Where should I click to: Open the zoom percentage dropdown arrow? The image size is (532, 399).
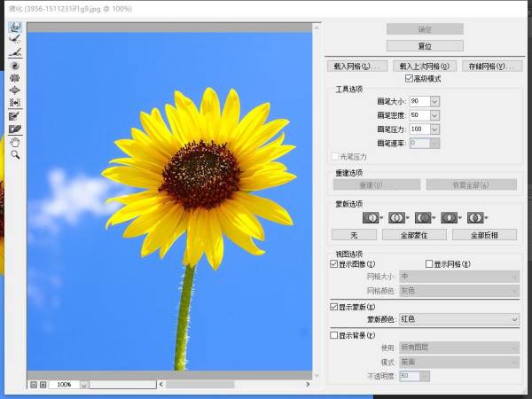84,385
